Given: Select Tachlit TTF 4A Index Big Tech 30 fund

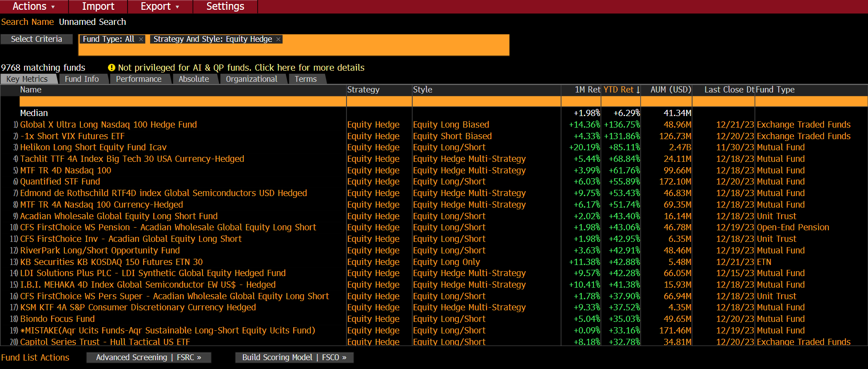Looking at the screenshot, I should pos(132,159).
